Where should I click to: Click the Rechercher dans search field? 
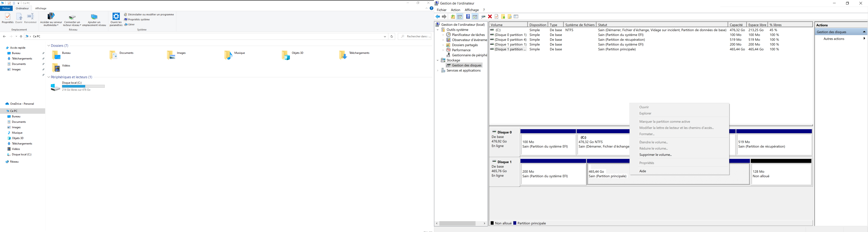click(415, 36)
